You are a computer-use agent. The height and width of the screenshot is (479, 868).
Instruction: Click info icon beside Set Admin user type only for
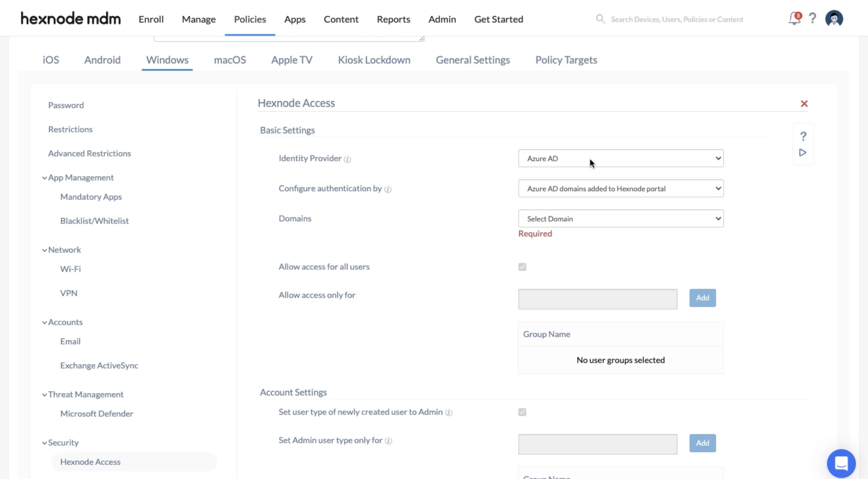click(x=388, y=441)
